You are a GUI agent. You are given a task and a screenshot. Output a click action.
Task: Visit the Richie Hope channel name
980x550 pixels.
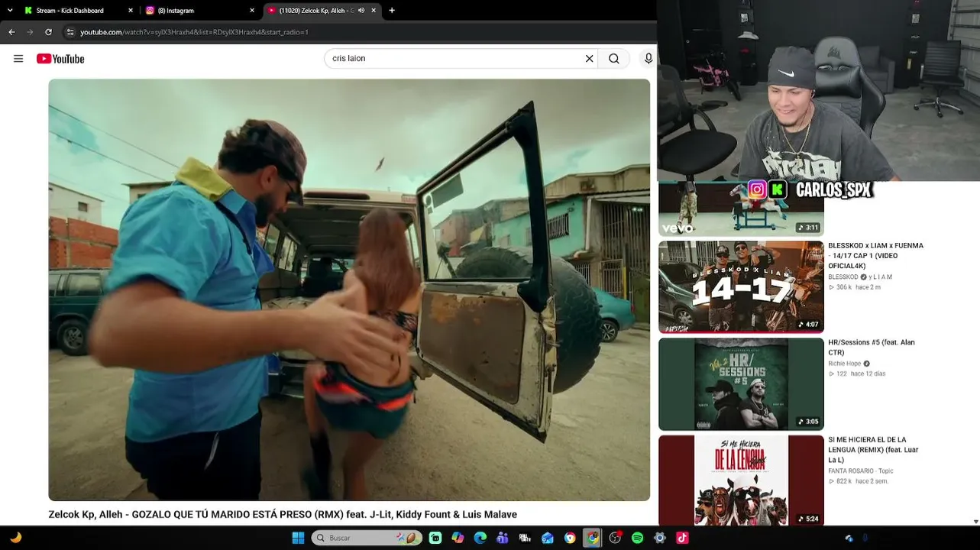tap(844, 364)
